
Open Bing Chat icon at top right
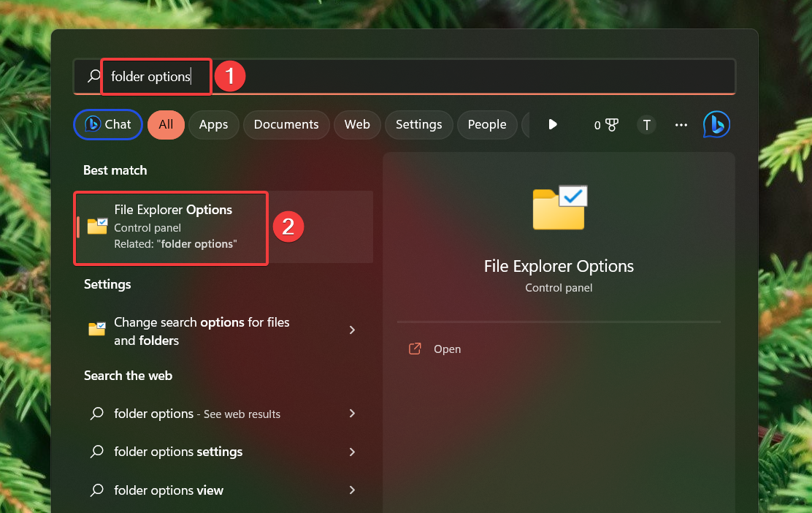[717, 125]
